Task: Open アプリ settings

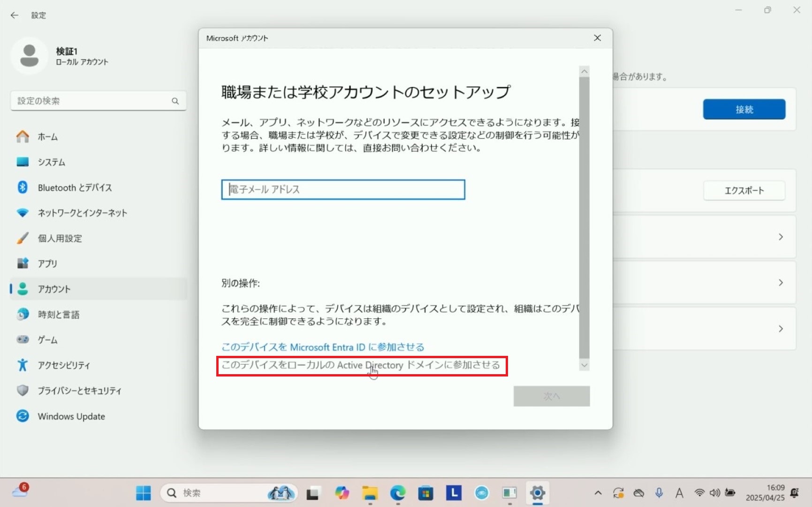Action: click(99, 263)
